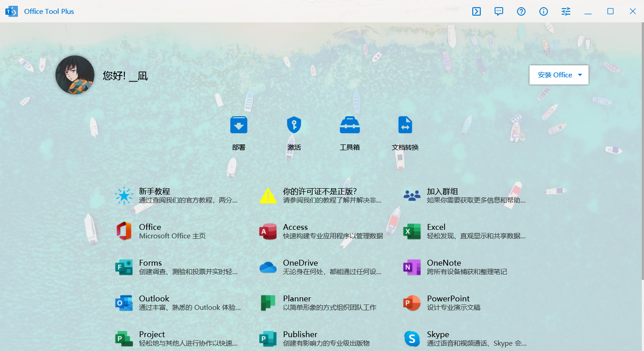644x351 pixels.
Task: Click the Outlook title text
Action: (x=154, y=299)
